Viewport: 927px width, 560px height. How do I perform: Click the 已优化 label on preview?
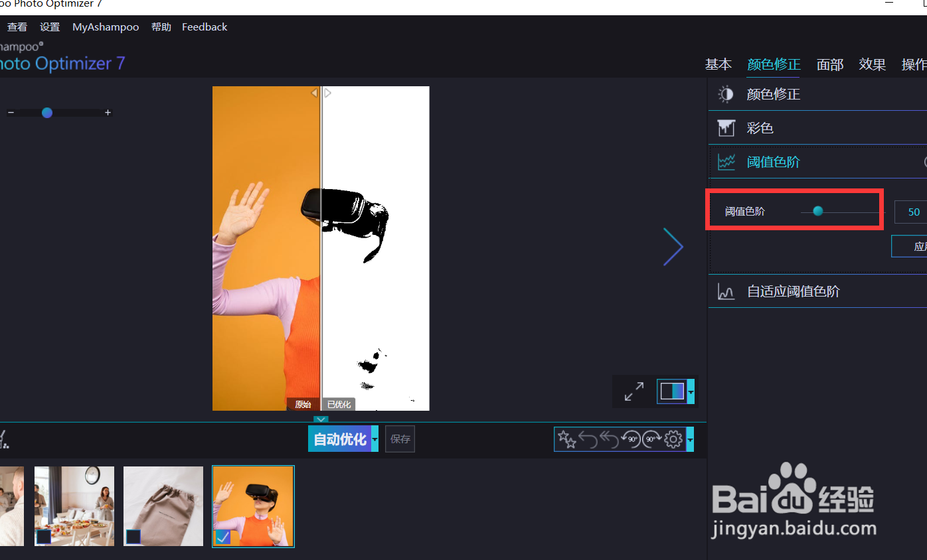point(339,404)
